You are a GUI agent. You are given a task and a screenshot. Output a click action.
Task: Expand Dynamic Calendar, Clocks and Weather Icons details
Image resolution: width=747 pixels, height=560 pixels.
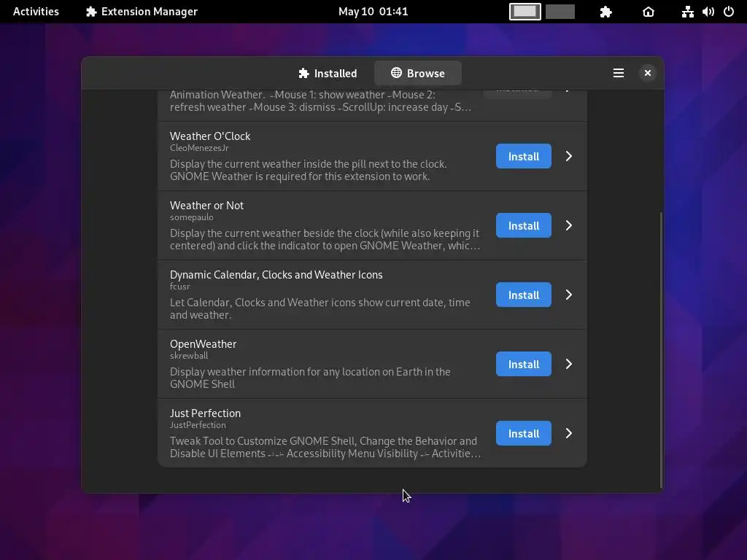[569, 295]
